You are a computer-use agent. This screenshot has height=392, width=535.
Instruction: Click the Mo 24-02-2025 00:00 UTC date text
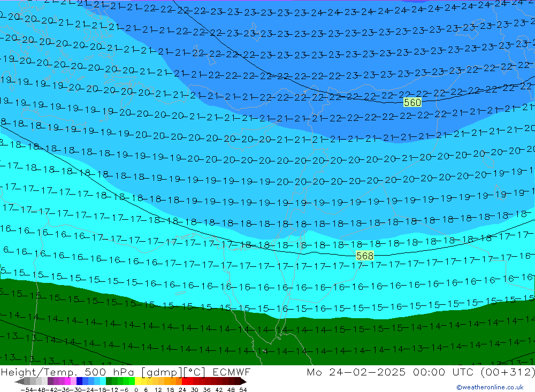392,372
